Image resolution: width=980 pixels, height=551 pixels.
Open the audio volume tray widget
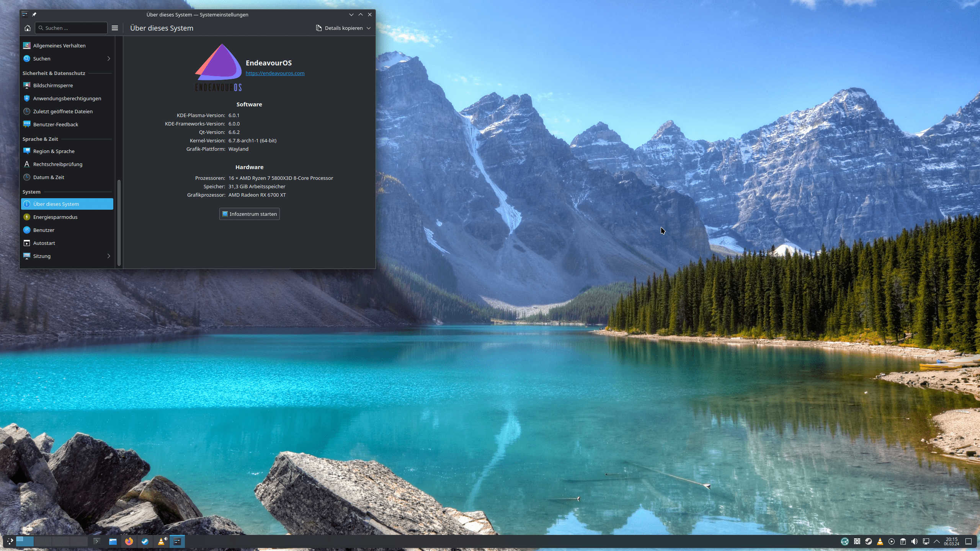pos(915,541)
